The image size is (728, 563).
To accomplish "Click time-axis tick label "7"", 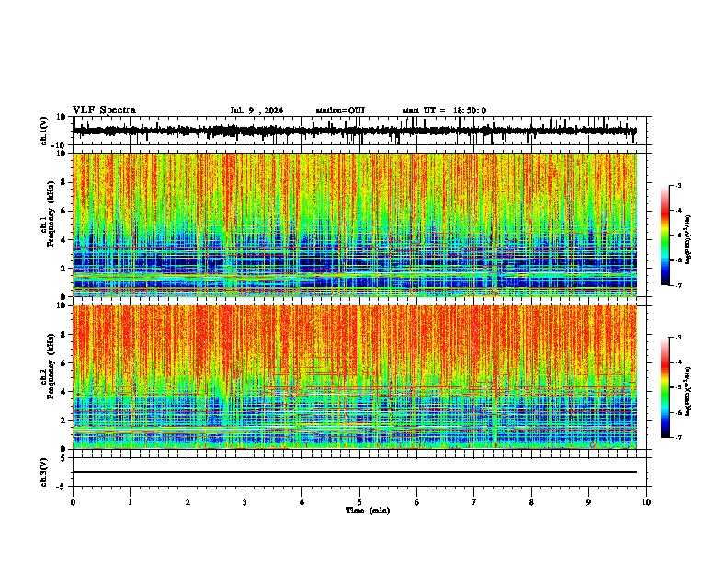I will 474,502.
